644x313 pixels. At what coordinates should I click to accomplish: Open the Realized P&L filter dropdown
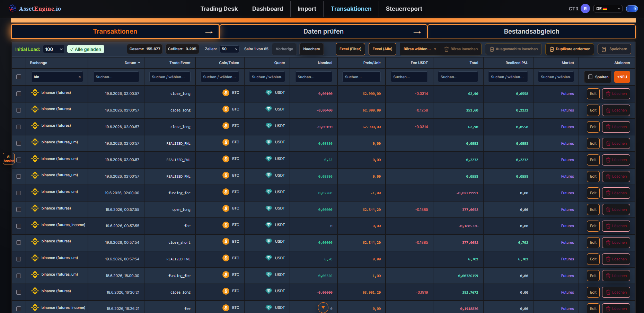(x=508, y=77)
